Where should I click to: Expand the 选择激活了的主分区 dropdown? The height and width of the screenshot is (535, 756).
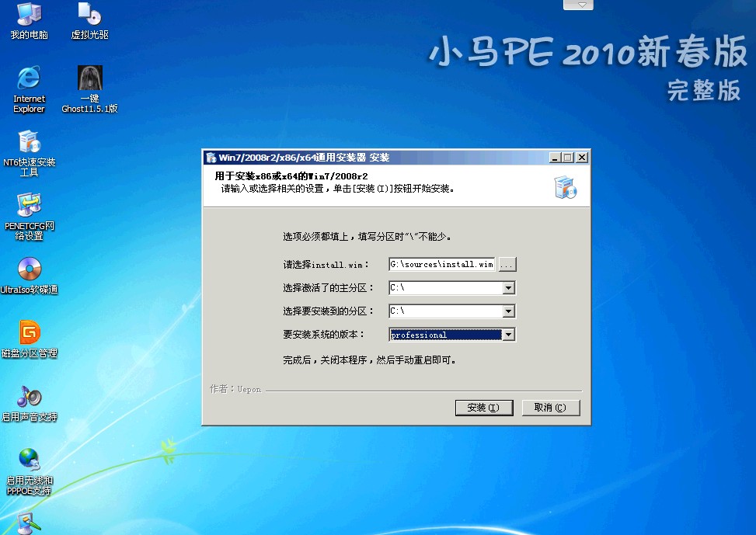508,288
